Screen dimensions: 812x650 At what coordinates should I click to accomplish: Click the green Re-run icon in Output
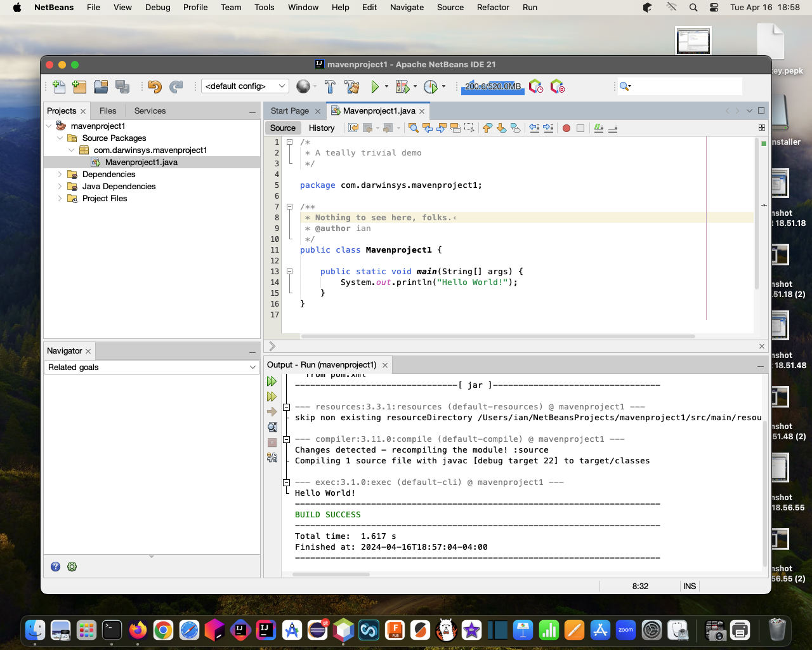point(272,381)
